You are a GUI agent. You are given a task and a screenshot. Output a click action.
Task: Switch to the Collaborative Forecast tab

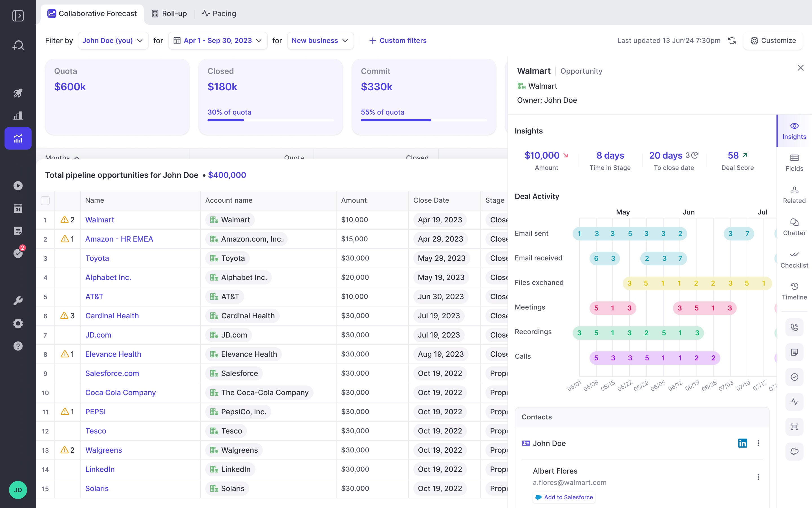click(x=92, y=14)
